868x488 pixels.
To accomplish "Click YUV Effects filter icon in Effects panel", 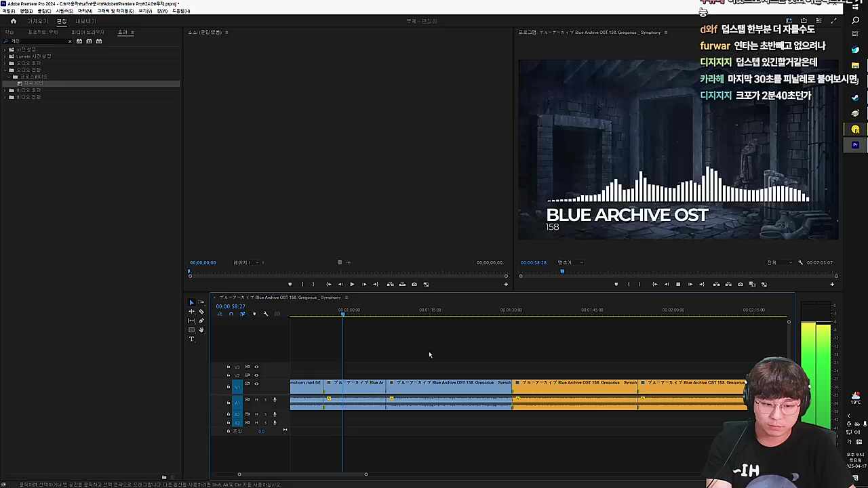I will click(x=99, y=41).
